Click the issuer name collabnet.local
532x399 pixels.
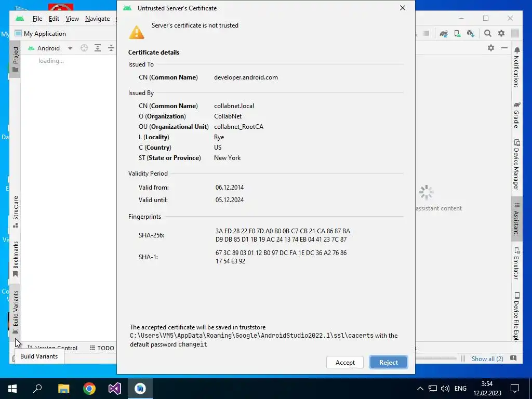[x=234, y=106]
